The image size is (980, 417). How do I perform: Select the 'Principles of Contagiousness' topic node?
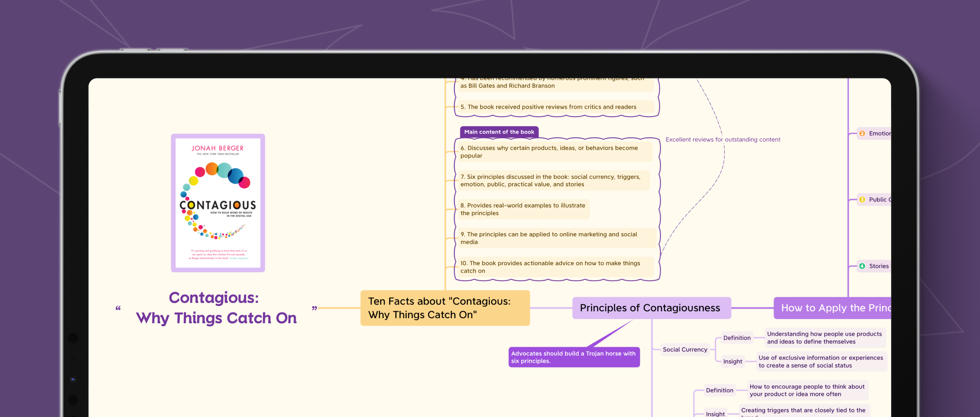(651, 308)
